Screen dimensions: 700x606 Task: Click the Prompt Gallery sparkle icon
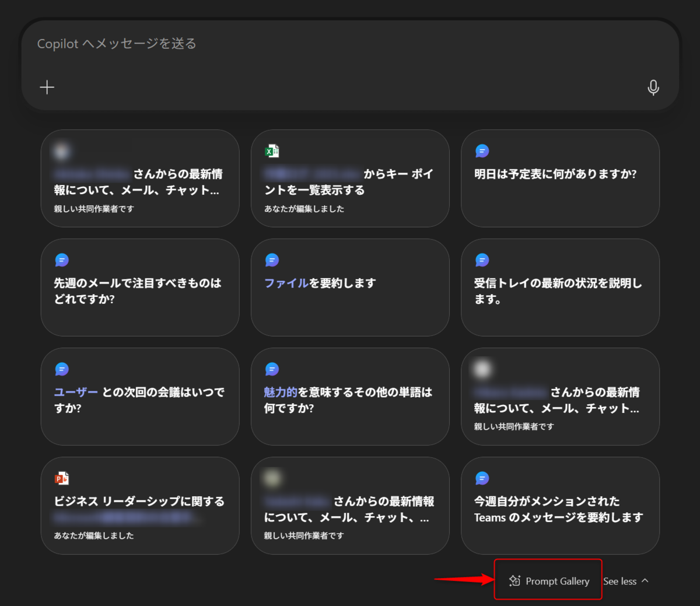click(514, 580)
